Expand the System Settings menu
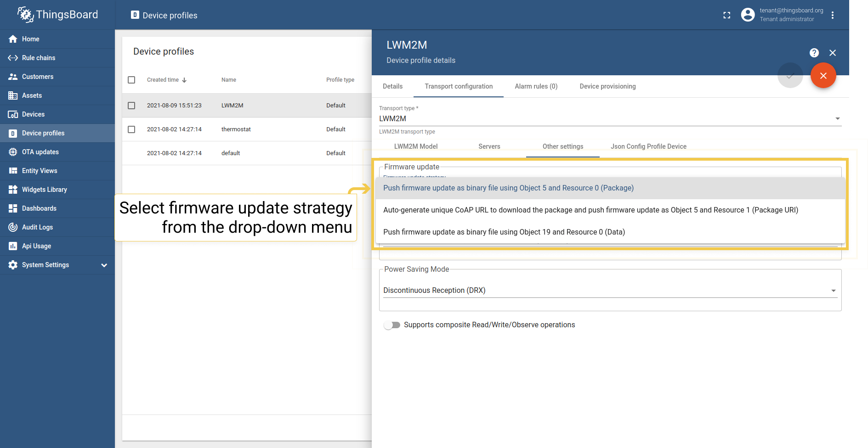The image size is (868, 448). [45, 264]
